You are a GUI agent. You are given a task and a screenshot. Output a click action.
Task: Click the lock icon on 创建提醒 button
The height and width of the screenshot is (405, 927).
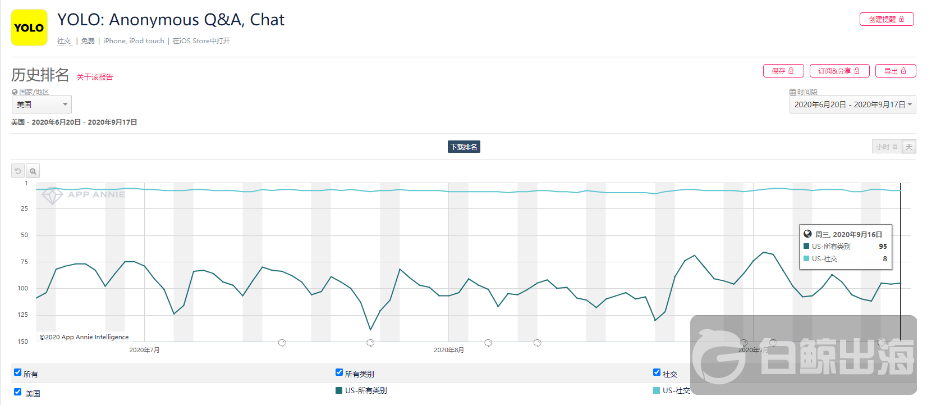[x=901, y=18]
